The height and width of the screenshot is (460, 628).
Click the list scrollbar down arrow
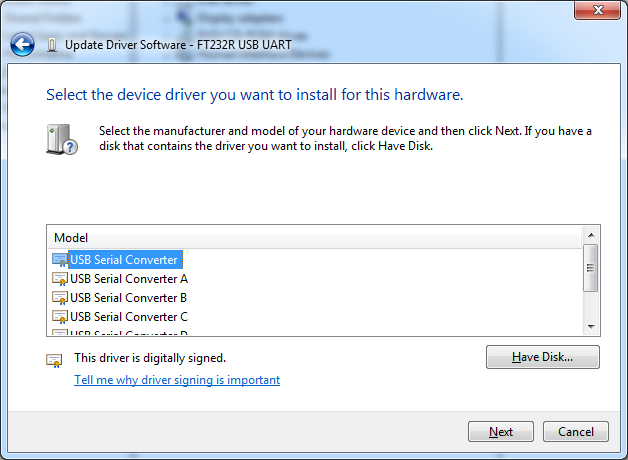click(x=591, y=327)
